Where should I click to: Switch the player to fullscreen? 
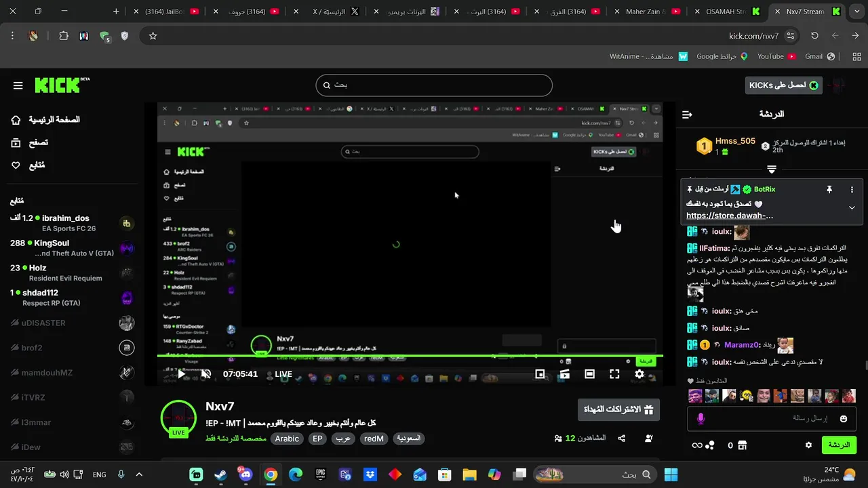tap(614, 373)
